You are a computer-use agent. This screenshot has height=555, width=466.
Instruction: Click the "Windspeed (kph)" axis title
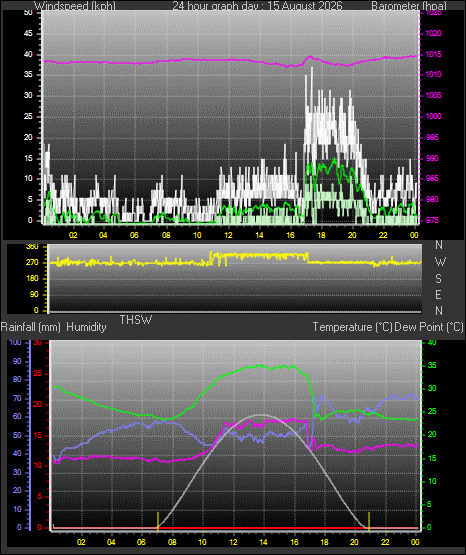(x=75, y=6)
